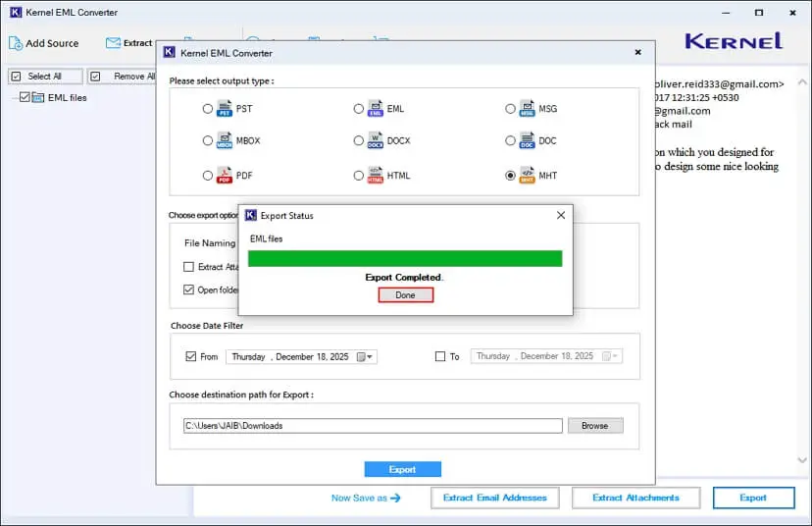Click the DOC file type icon
812x526 pixels.
pyautogui.click(x=527, y=140)
